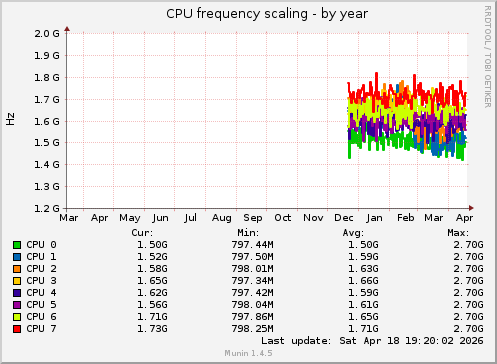This screenshot has height=364, width=497.
Task: Click the chart title 'CPU frequency scaling - by year'
Action: pos(267,14)
